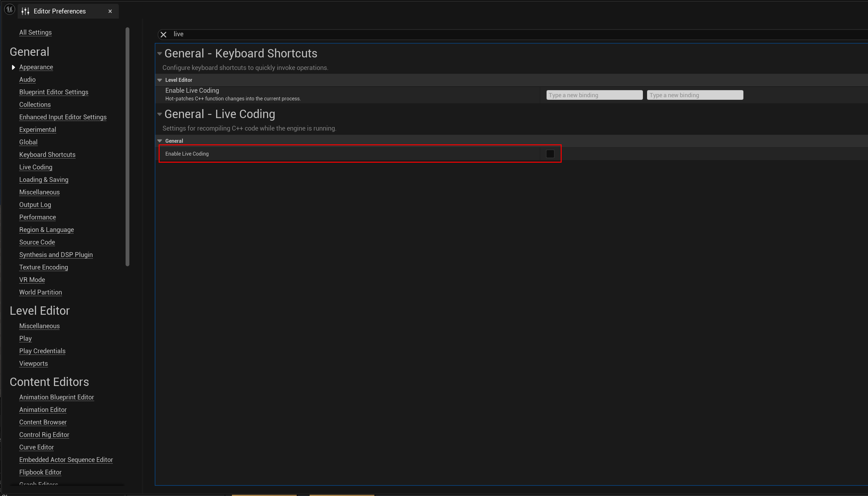
Task: Go to Keyboard Shortcuts settings
Action: tap(47, 155)
